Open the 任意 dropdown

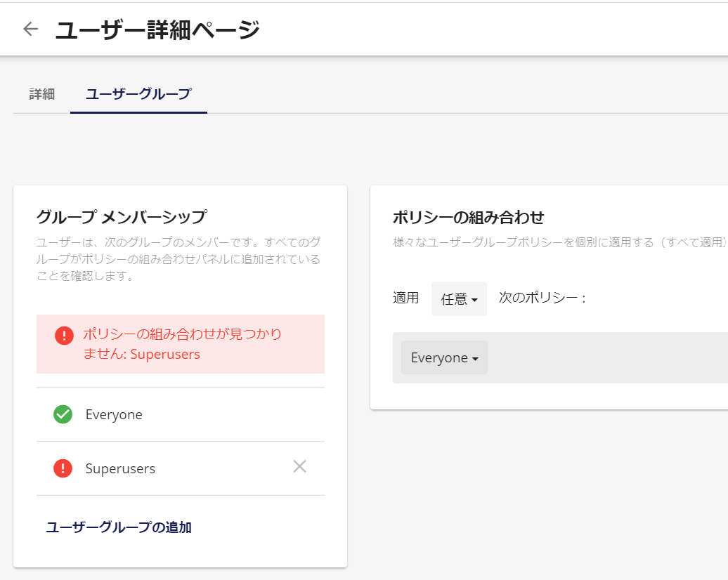tap(459, 299)
